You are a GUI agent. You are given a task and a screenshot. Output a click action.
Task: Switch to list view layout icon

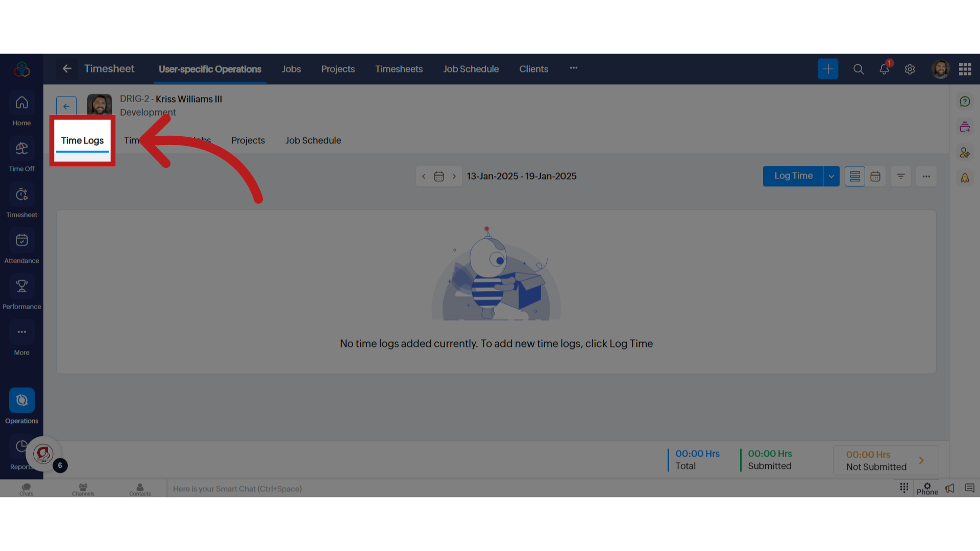click(855, 176)
